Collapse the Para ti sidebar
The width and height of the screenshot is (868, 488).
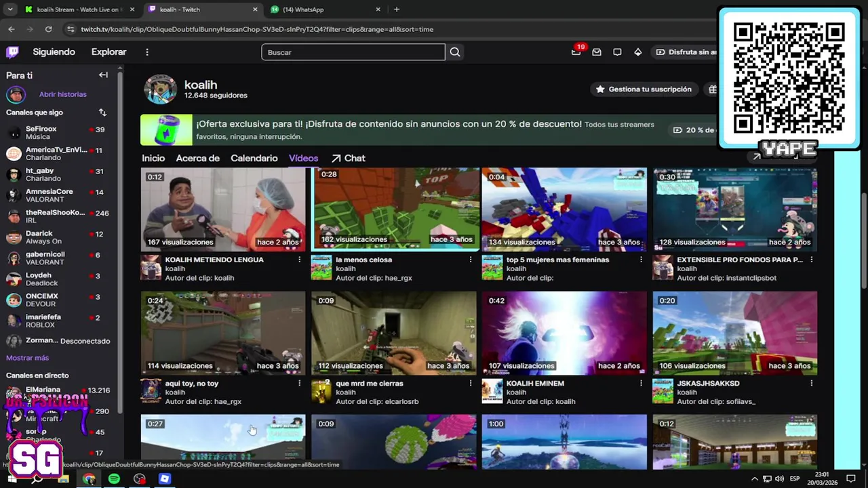[x=103, y=75]
